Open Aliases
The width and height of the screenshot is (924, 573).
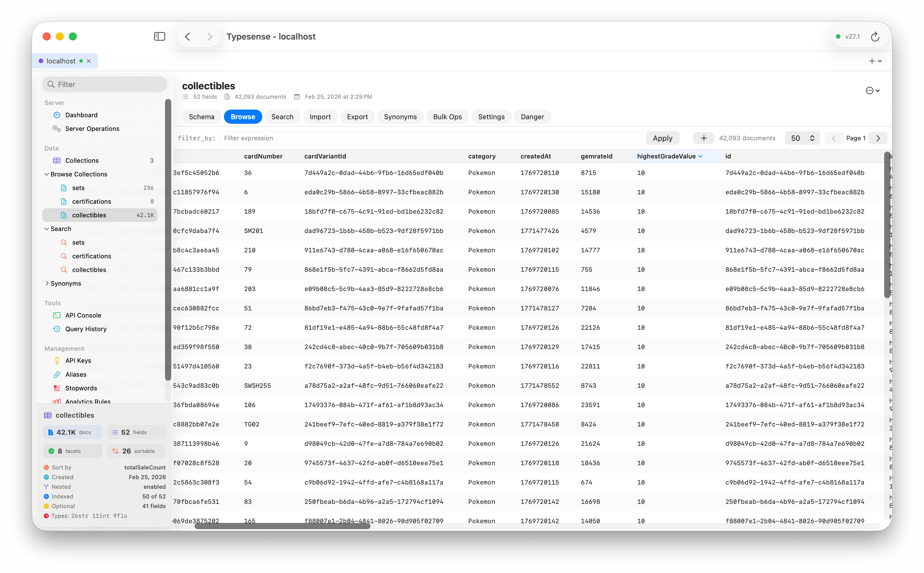click(x=75, y=374)
